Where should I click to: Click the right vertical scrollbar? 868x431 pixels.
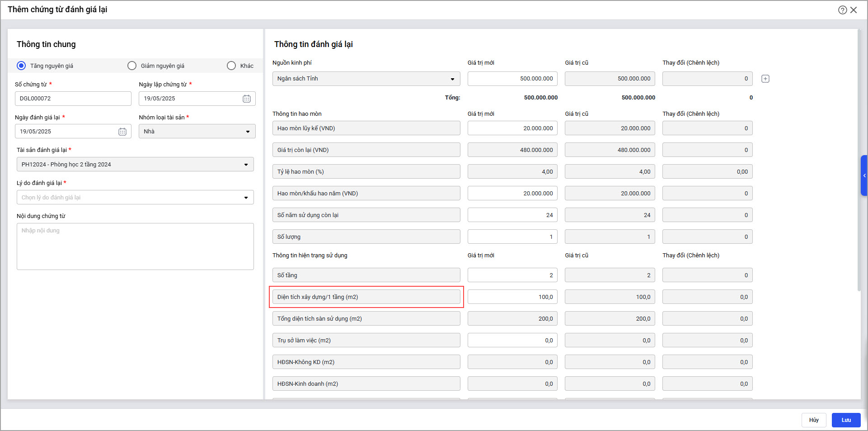(859, 158)
